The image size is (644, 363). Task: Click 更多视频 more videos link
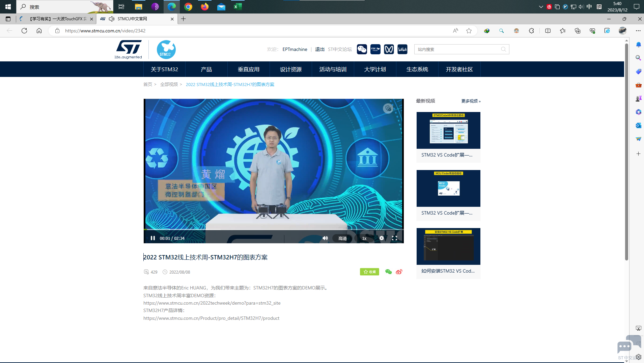click(471, 101)
